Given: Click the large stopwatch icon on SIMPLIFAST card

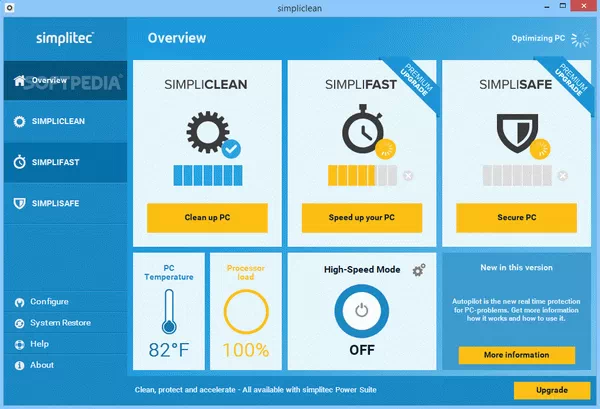Looking at the screenshot, I should pos(362,129).
